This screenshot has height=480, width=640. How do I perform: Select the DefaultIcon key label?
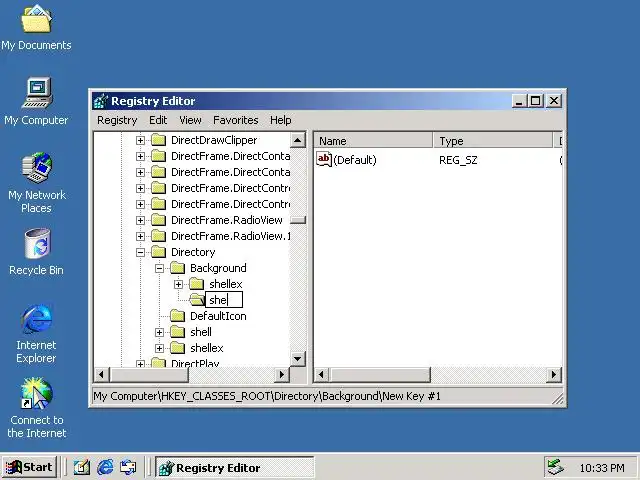pyautogui.click(x=218, y=316)
